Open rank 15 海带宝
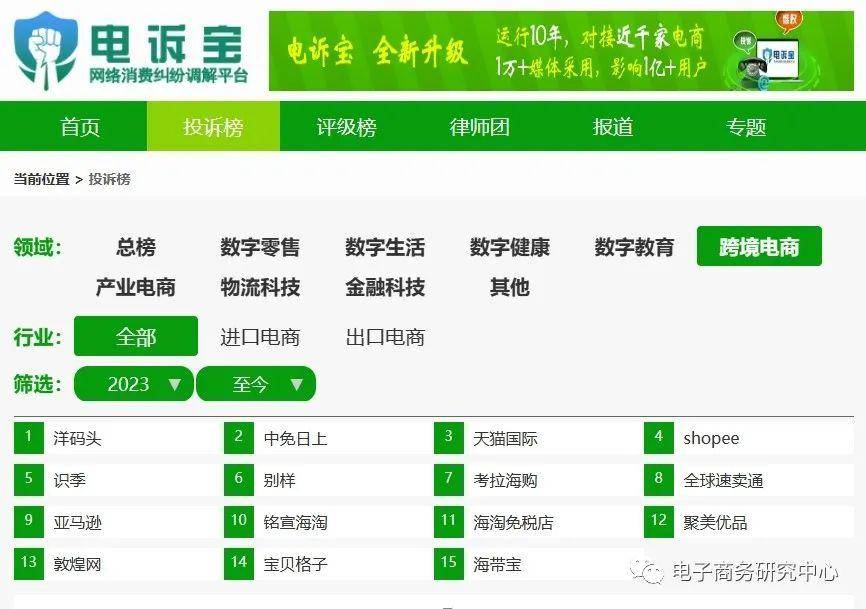866x609 pixels. [497, 564]
